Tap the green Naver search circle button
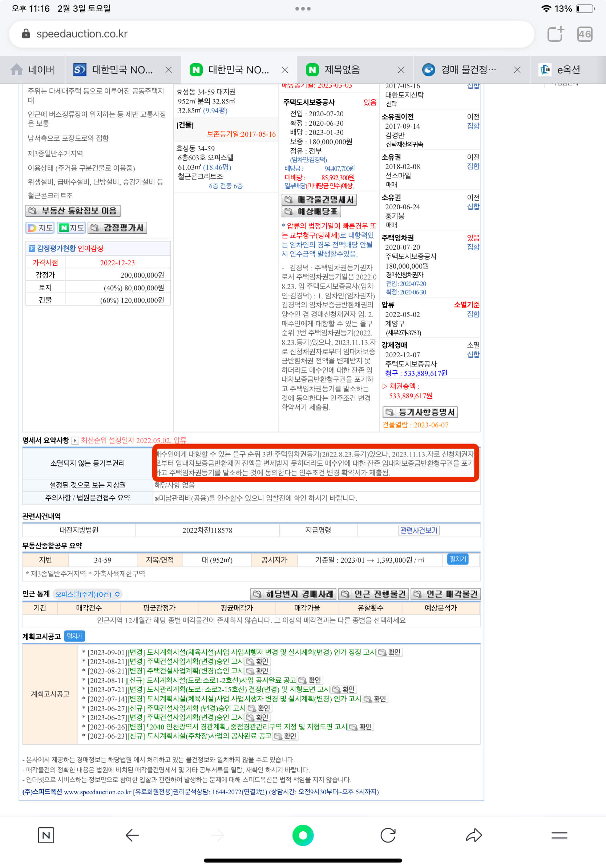Screen dimensions: 606x868 tap(303, 836)
